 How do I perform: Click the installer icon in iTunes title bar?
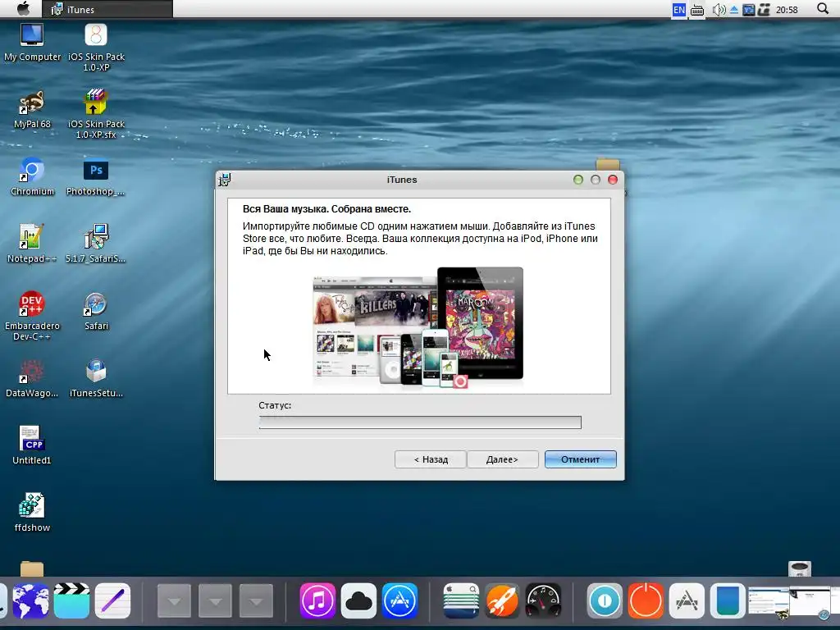[x=225, y=180]
